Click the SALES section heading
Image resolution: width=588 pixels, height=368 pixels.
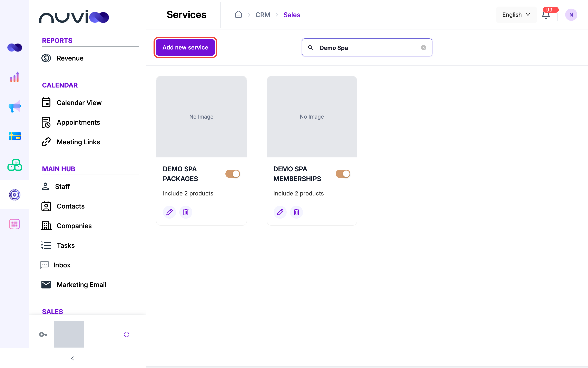[52, 312]
